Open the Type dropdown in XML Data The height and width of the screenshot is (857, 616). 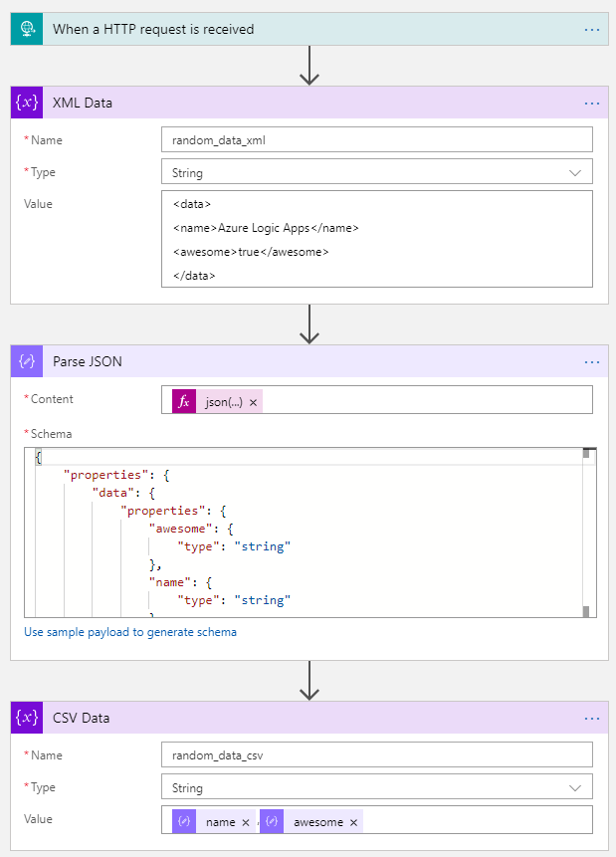pos(575,171)
